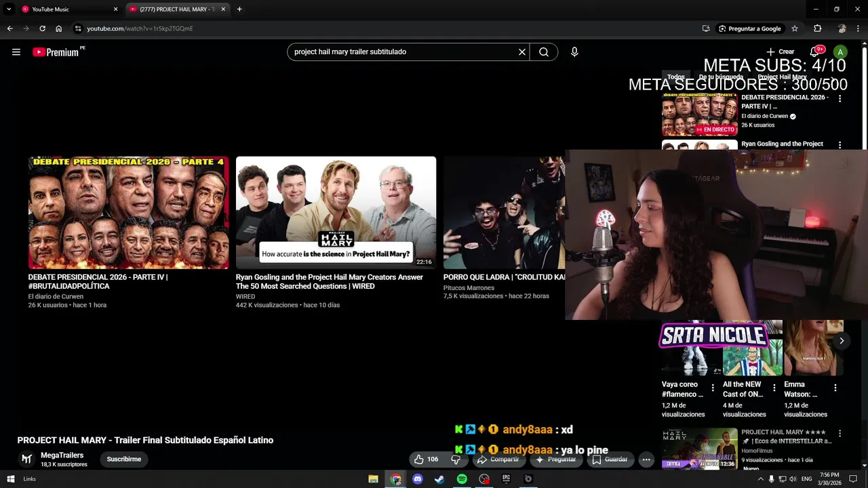The width and height of the screenshot is (868, 488).
Task: Open the MegaTrailers channel avatar
Action: [26, 460]
